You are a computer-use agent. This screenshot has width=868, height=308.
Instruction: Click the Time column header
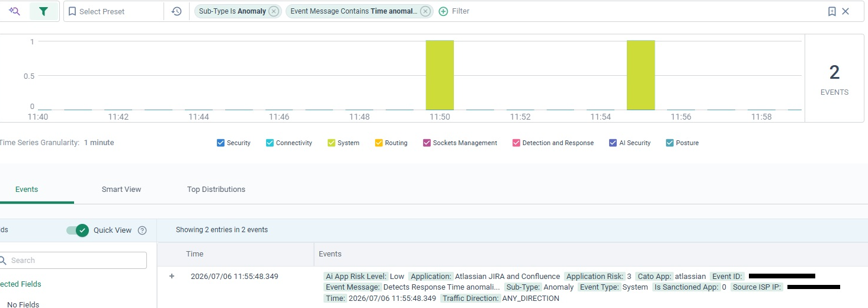[x=195, y=254]
